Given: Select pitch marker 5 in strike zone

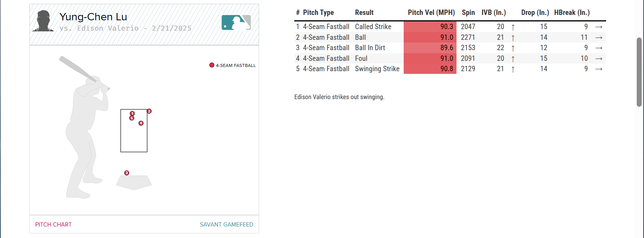Looking at the screenshot, I should pos(132,118).
